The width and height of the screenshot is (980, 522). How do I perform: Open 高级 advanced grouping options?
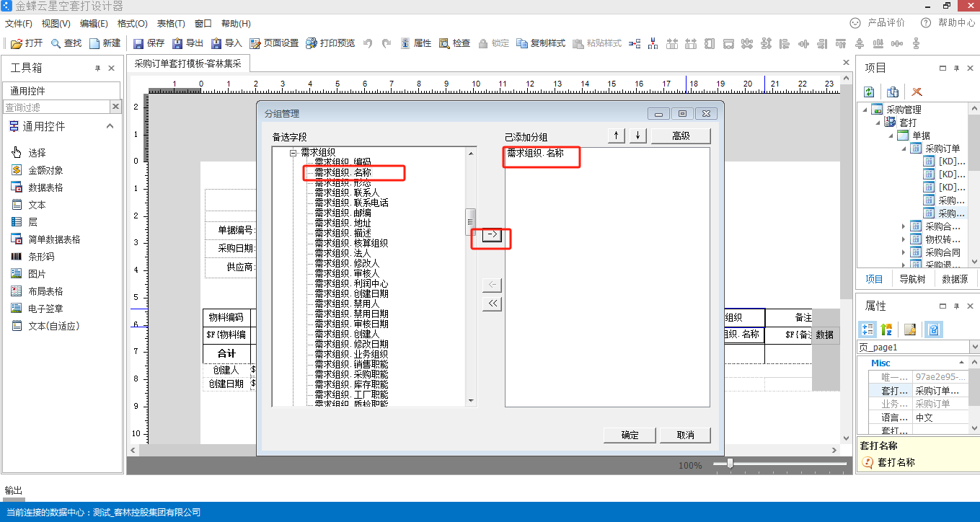point(681,136)
